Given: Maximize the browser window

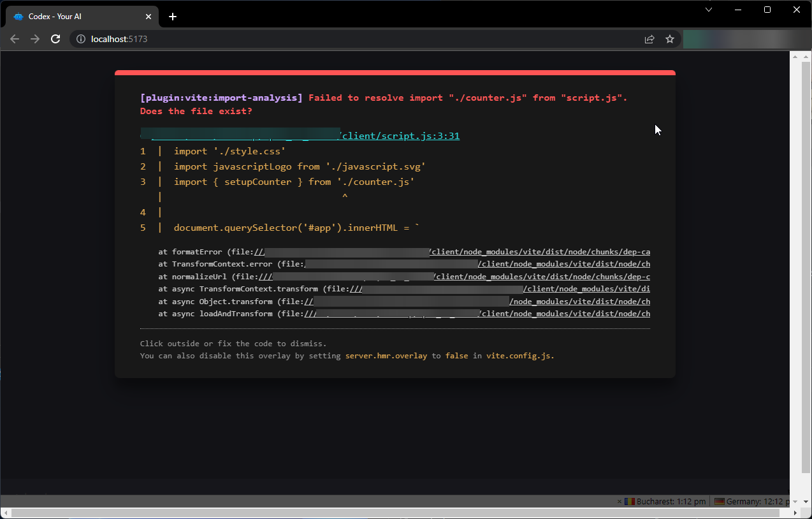Looking at the screenshot, I should tap(767, 10).
